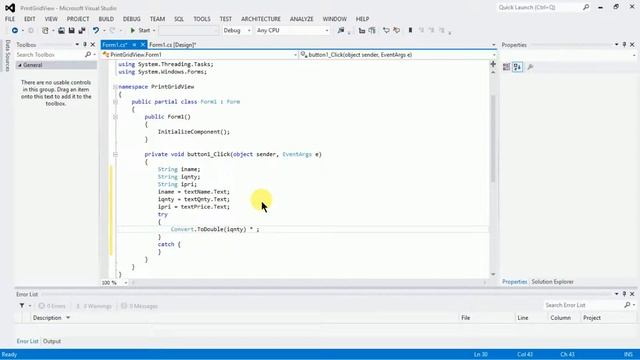Viewport: 640px width, 360px height.
Task: Switch to the Solution Explorer tab
Action: tap(552, 282)
